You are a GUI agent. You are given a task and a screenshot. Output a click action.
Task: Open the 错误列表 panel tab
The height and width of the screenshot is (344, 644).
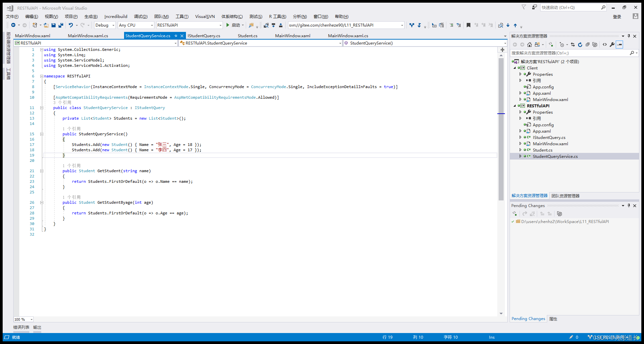[21, 327]
